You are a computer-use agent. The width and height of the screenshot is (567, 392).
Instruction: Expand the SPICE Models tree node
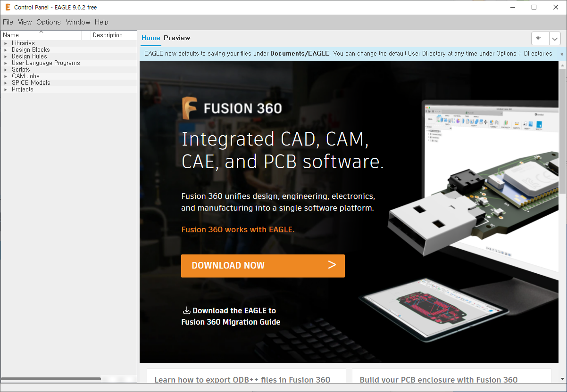pyautogui.click(x=6, y=83)
